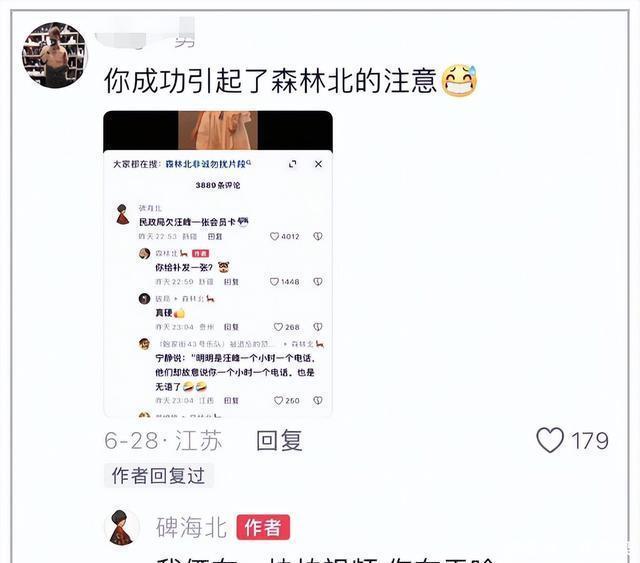Like the 4012-likes comment heart
Image resolution: width=640 pixels, height=563 pixels.
[x=274, y=236]
